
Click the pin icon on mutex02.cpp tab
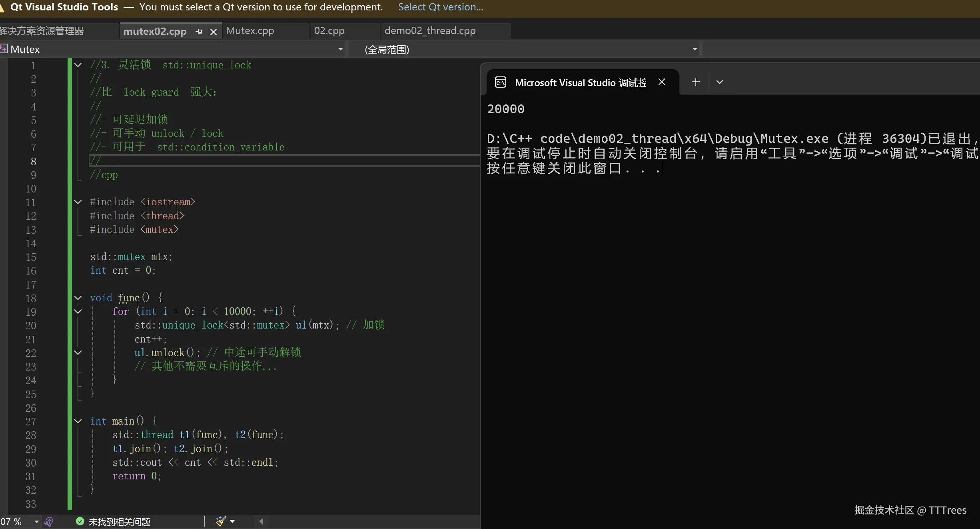point(199,32)
